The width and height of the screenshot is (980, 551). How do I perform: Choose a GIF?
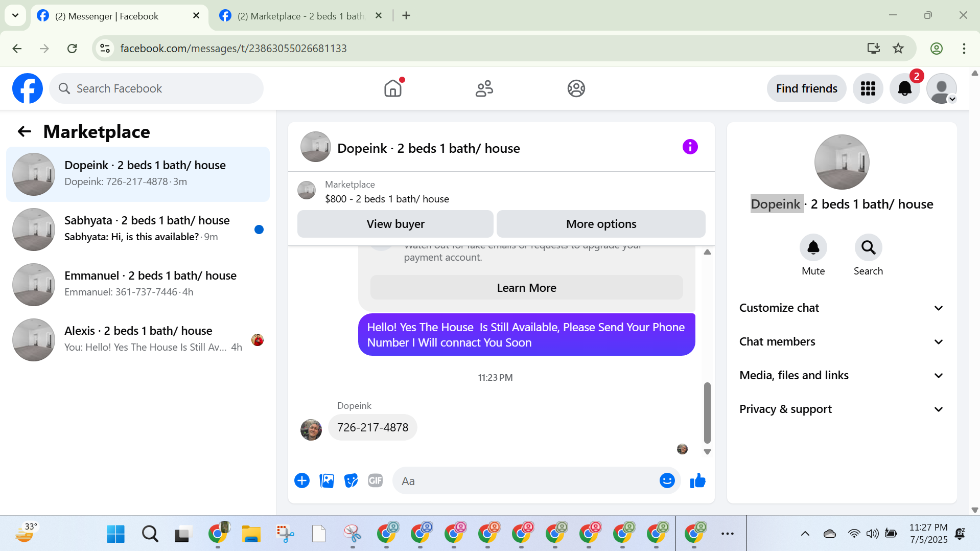(376, 480)
